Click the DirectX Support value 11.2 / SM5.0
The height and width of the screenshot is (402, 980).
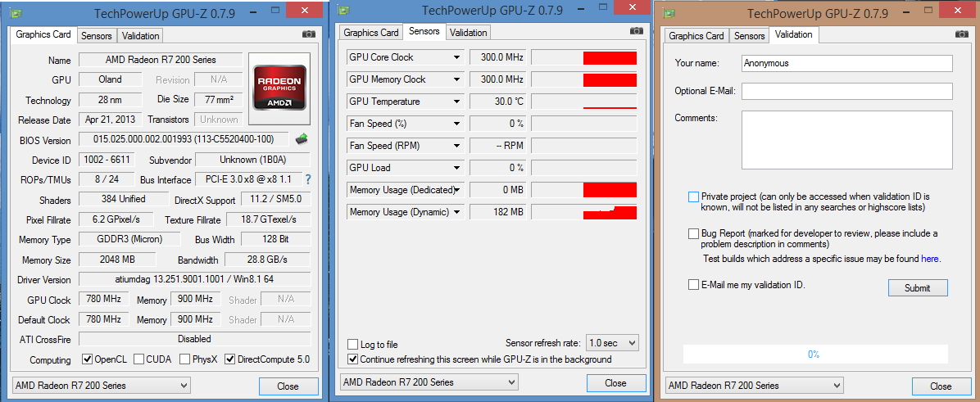click(275, 200)
